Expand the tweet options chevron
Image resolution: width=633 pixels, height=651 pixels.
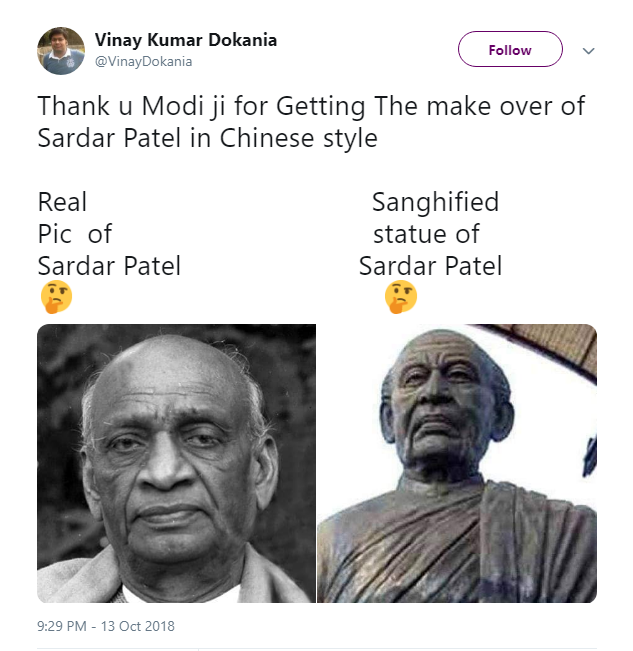(x=589, y=51)
